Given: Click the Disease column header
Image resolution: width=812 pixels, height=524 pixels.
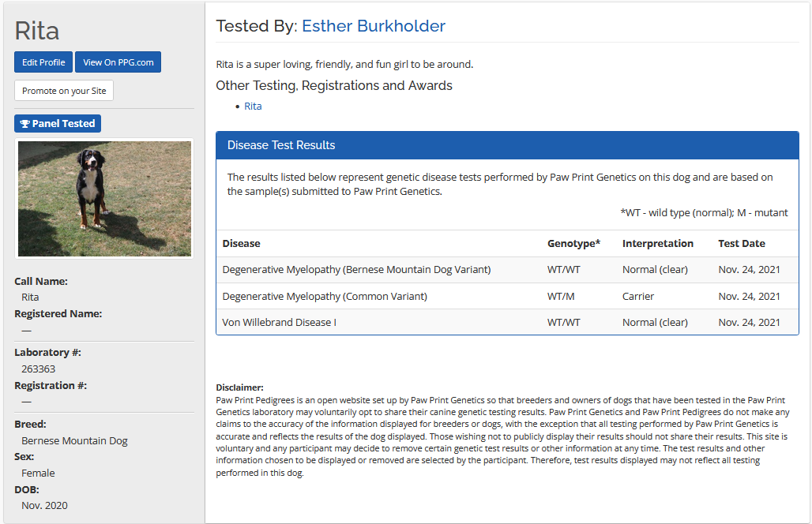Looking at the screenshot, I should click(x=241, y=244).
